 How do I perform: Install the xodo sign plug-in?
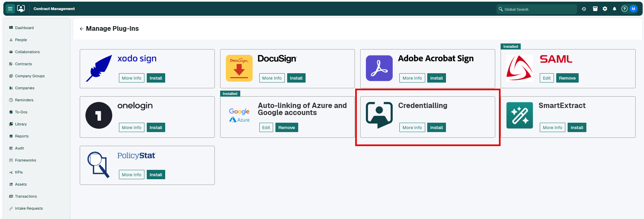(156, 78)
